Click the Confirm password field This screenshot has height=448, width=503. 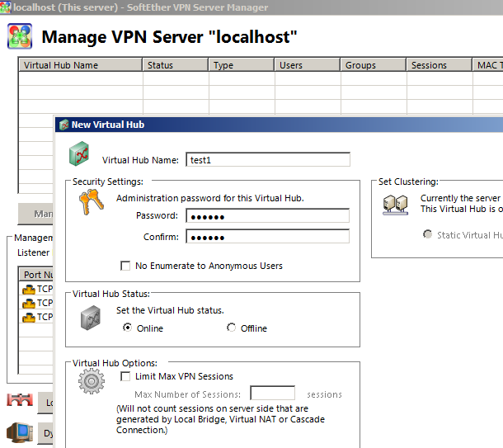point(267,236)
